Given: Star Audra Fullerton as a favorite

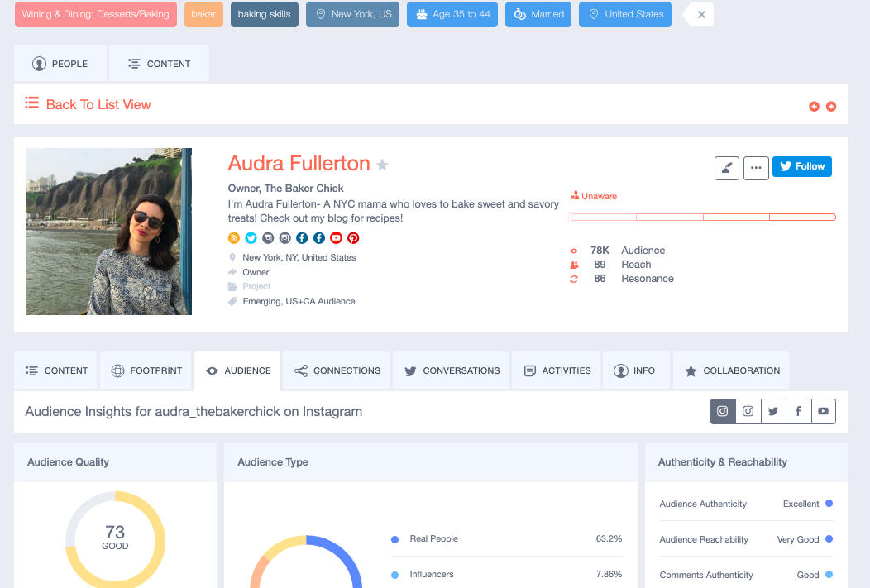Looking at the screenshot, I should [x=382, y=165].
